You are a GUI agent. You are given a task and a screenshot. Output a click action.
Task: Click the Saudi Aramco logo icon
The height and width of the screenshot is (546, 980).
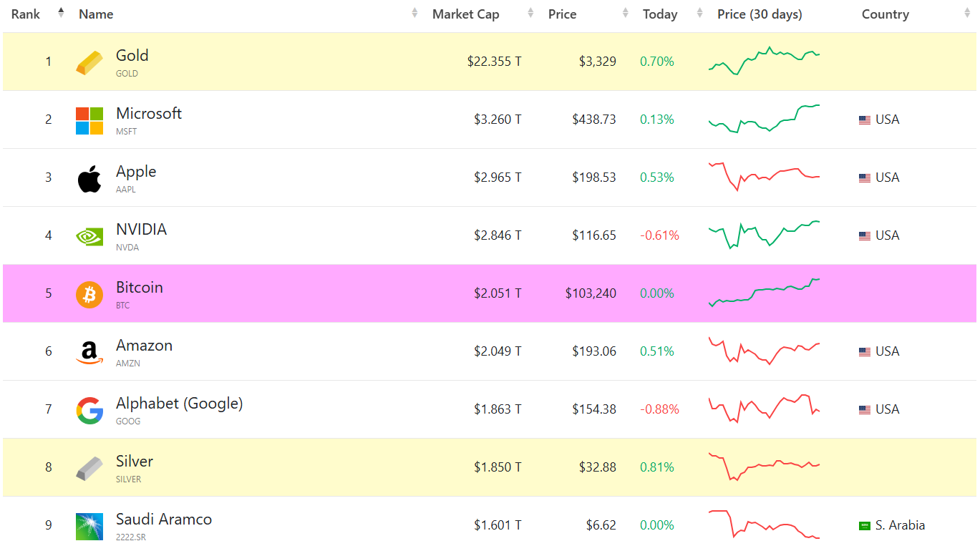89,526
